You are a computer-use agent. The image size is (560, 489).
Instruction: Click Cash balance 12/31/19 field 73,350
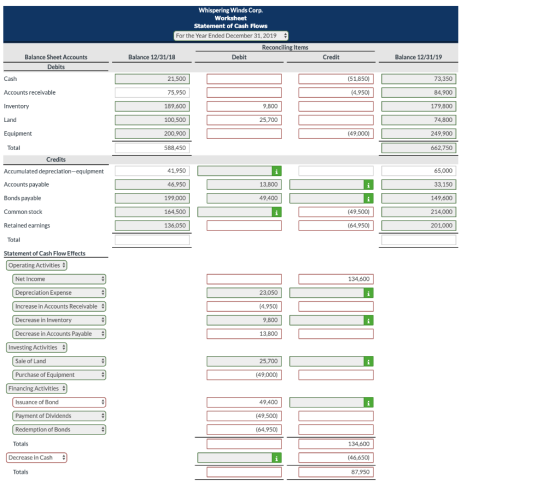(419, 79)
